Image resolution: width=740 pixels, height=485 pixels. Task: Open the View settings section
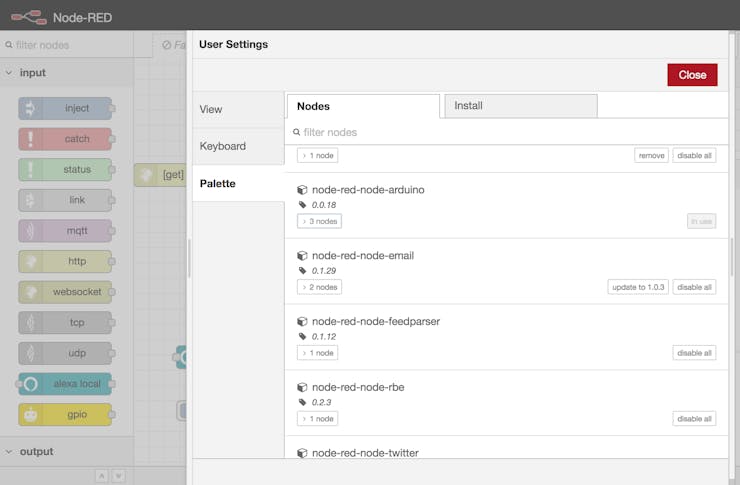click(238, 109)
